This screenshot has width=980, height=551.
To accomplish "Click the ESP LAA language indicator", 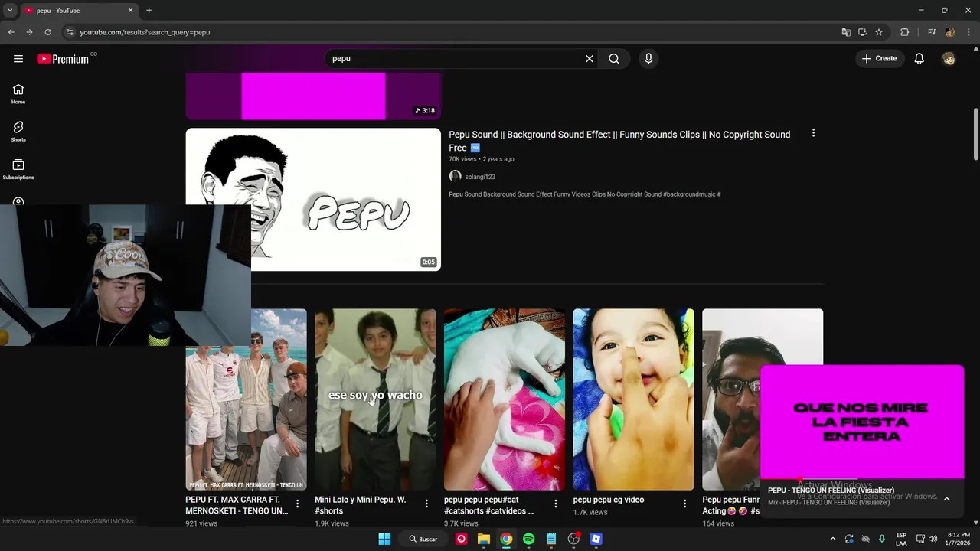I will (x=901, y=539).
